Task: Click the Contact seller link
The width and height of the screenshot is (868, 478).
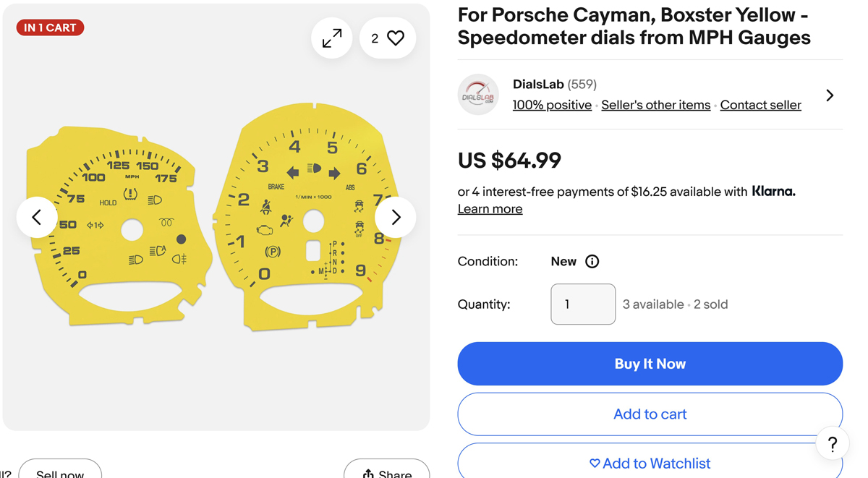Action: pos(760,106)
